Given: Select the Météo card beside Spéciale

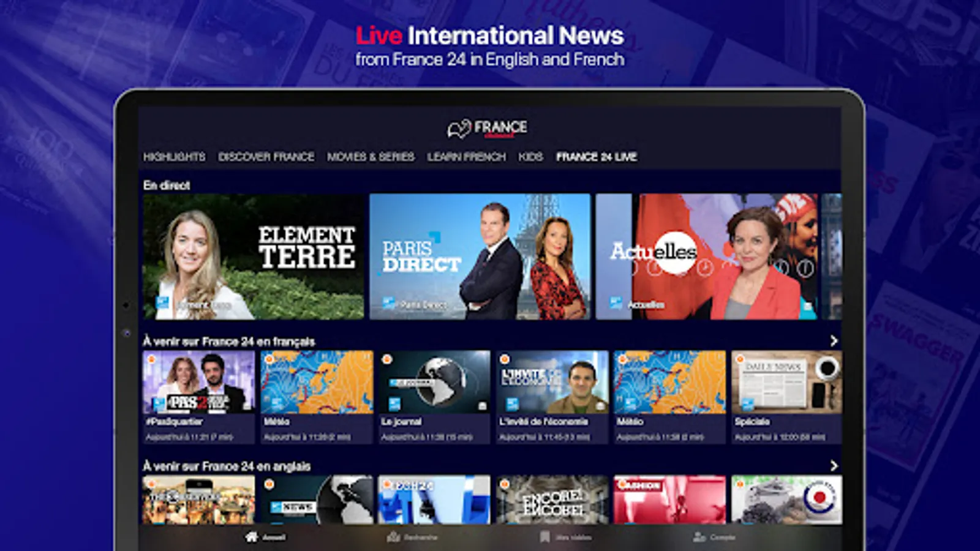Looking at the screenshot, I should pos(669,397).
